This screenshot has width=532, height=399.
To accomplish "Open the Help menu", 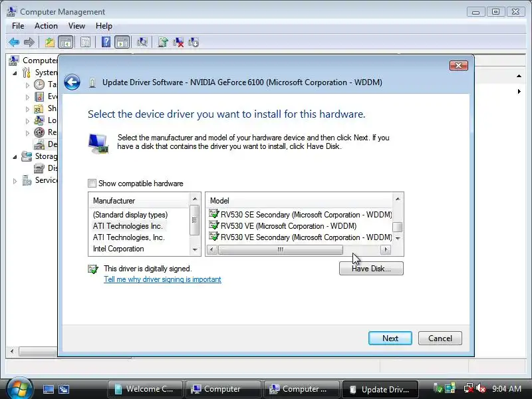I will 104,26.
